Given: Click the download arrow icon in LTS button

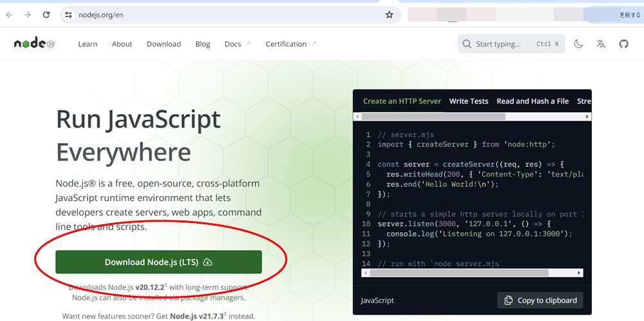Looking at the screenshot, I should (208, 262).
